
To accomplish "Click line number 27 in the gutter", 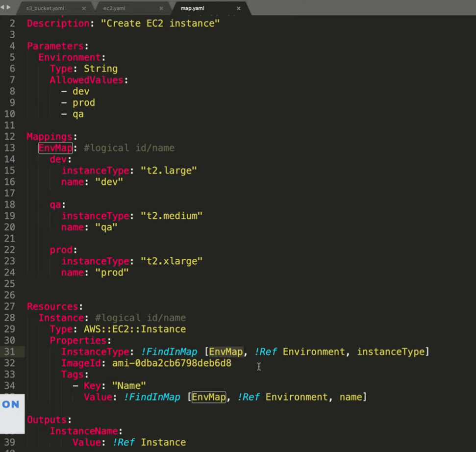I will click(12, 306).
